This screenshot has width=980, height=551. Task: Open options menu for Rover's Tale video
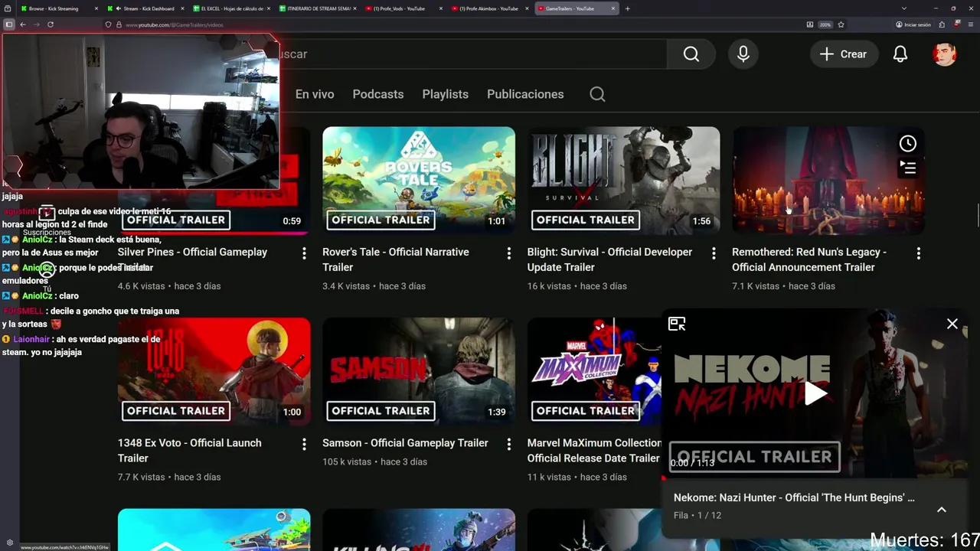pos(508,253)
